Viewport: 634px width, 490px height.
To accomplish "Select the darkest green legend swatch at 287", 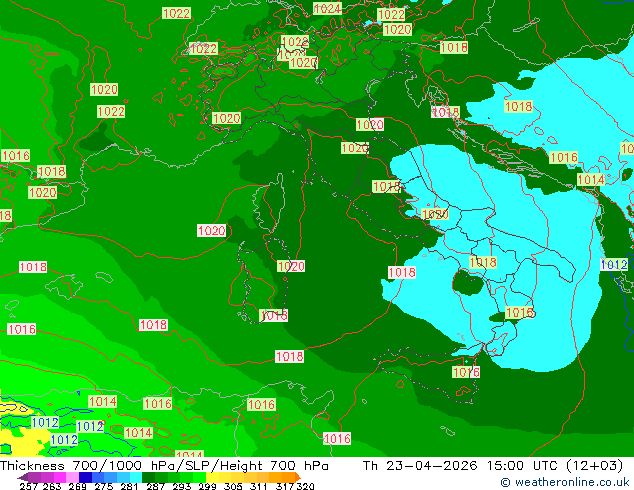I will tap(148, 477).
